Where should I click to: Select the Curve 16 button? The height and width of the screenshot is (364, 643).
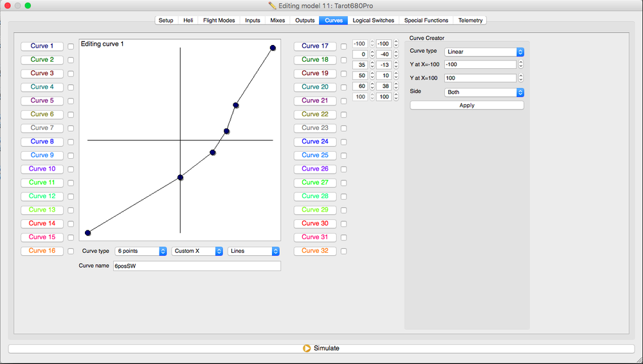42,251
